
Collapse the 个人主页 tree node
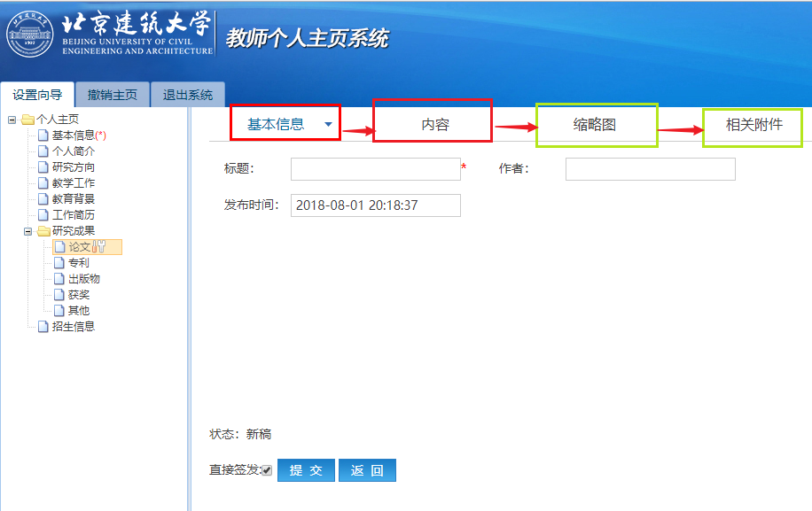[12, 120]
